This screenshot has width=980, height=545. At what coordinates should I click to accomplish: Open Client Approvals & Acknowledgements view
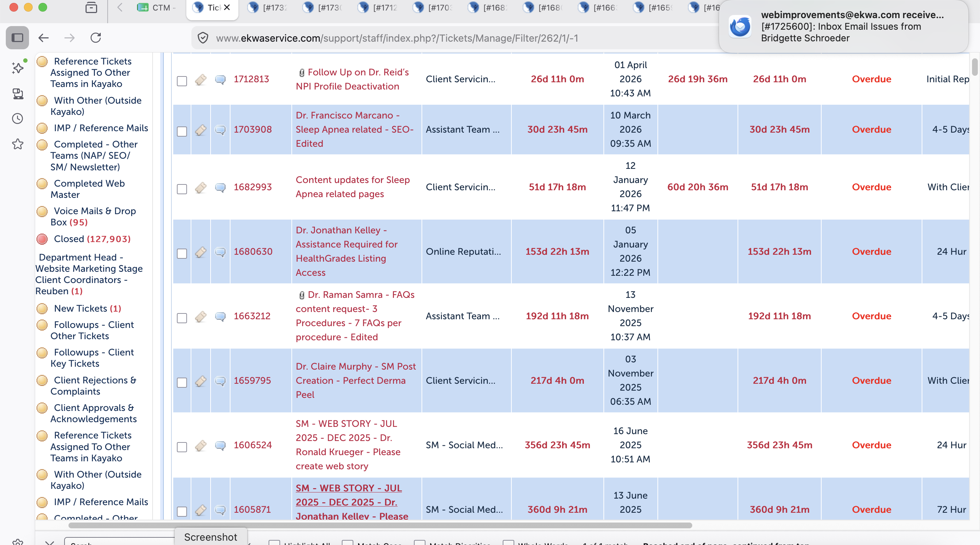coord(94,413)
